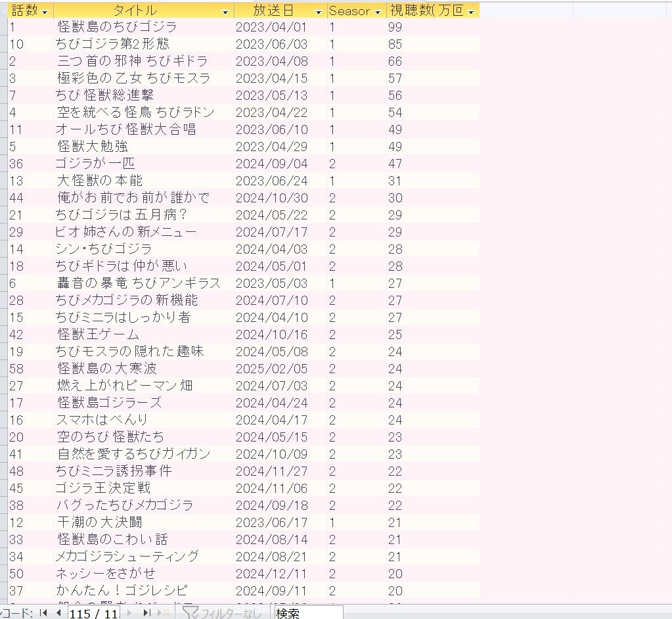Image resolution: width=672 pixels, height=619 pixels.
Task: Go to the previous record
Action: click(x=58, y=613)
